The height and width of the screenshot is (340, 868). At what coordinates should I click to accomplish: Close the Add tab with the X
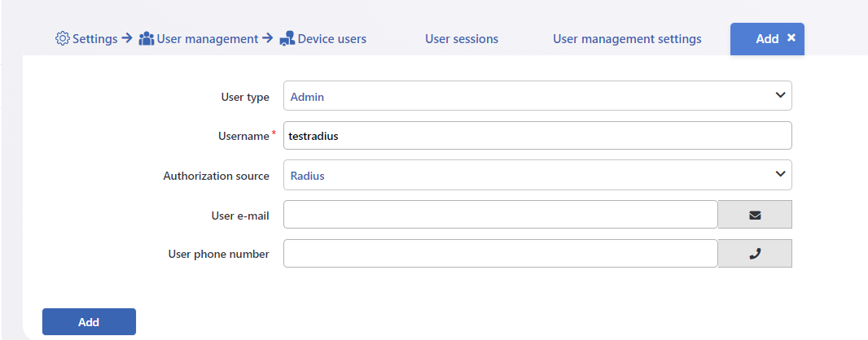tap(791, 38)
